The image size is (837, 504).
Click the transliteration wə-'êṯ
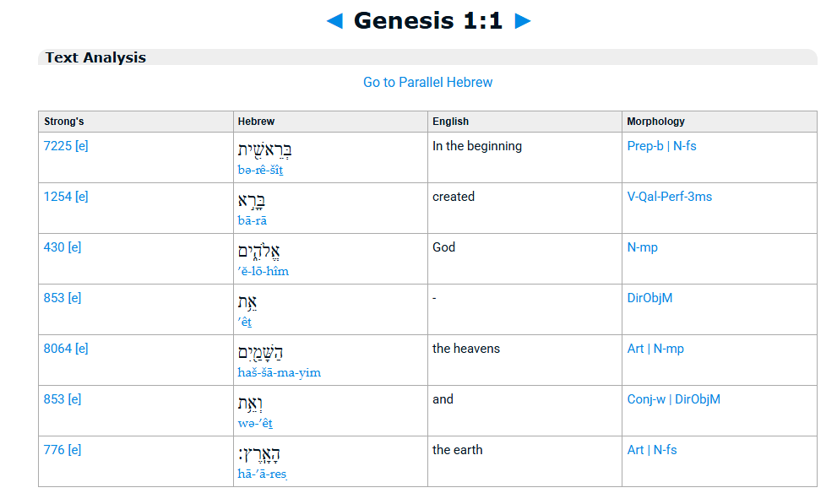pos(255,423)
